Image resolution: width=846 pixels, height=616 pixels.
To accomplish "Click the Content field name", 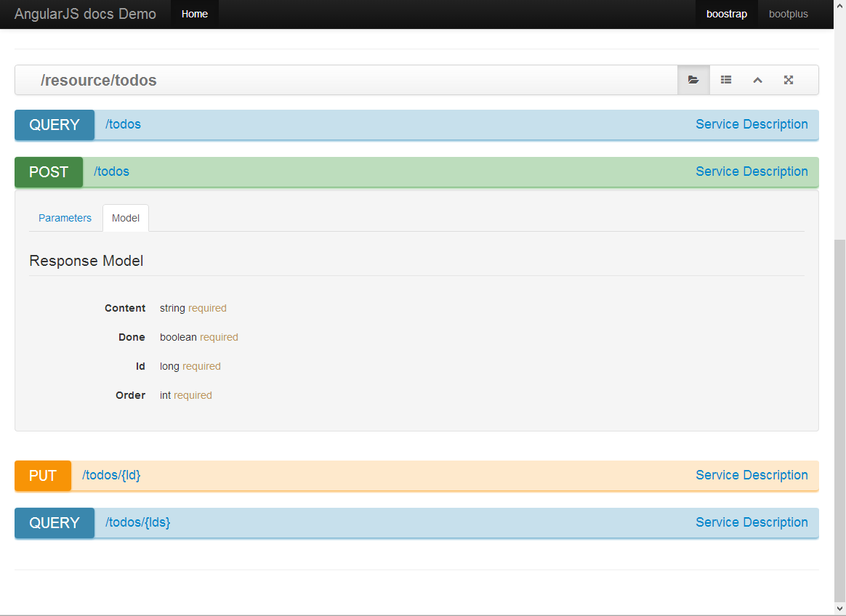I will [125, 308].
